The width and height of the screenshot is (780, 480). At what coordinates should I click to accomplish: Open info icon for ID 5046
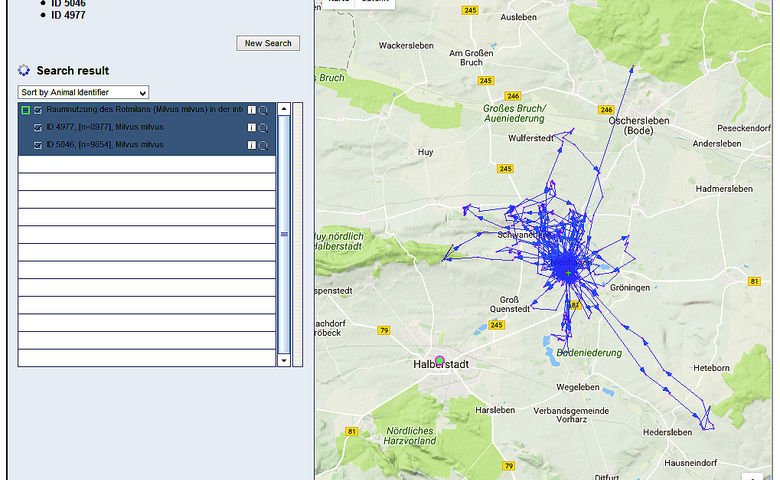252,145
